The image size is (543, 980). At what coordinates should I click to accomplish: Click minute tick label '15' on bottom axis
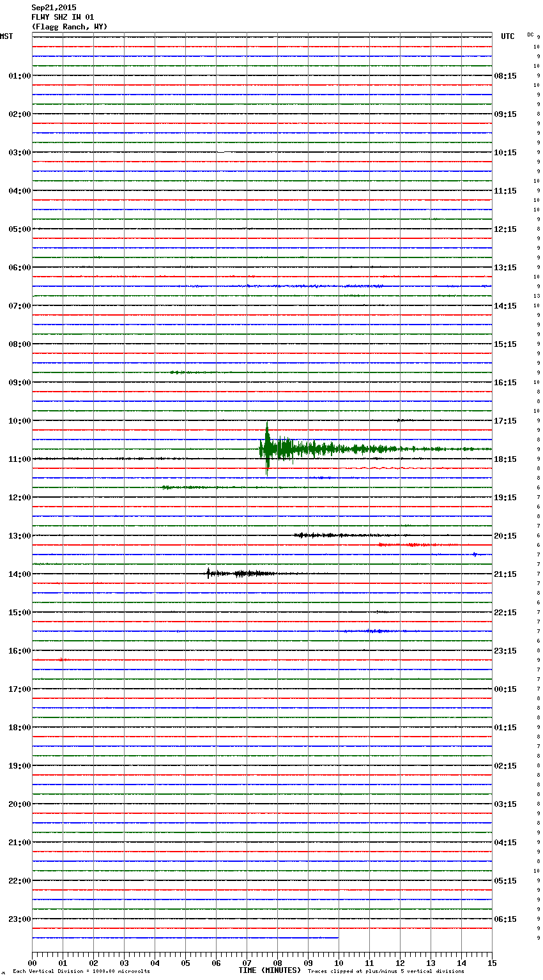point(492,963)
